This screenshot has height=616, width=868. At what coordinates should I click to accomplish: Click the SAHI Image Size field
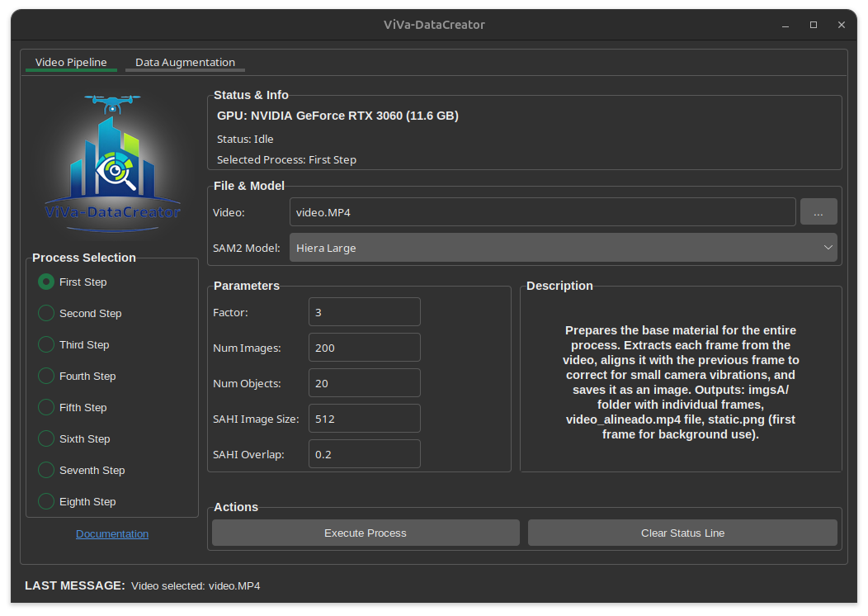click(x=364, y=418)
